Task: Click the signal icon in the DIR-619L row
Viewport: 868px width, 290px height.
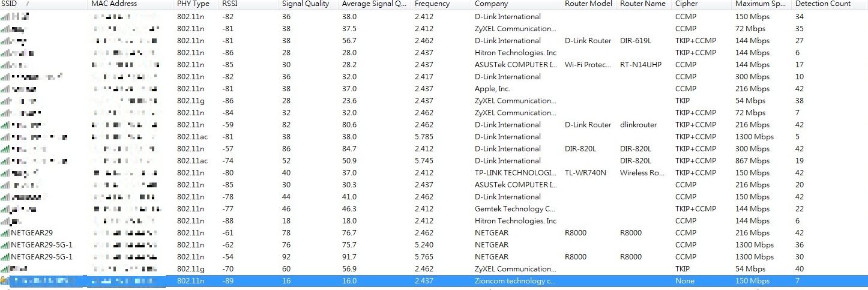Action: 5,41
